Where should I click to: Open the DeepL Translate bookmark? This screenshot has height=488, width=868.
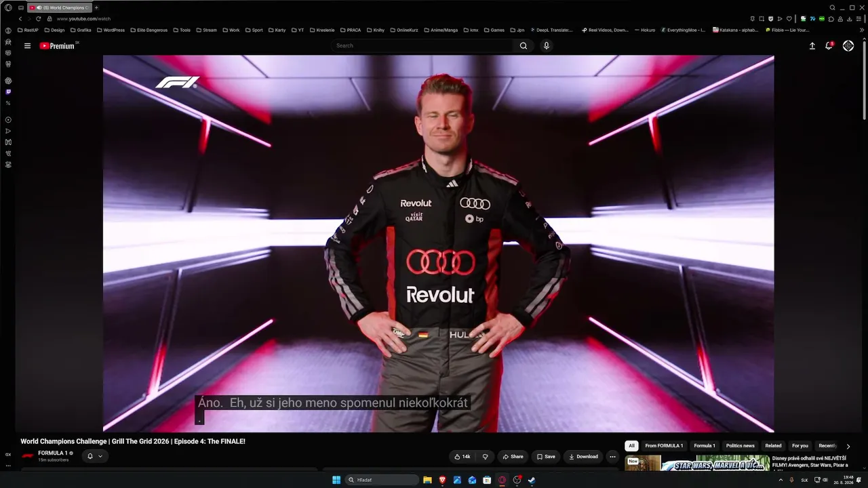pyautogui.click(x=551, y=30)
